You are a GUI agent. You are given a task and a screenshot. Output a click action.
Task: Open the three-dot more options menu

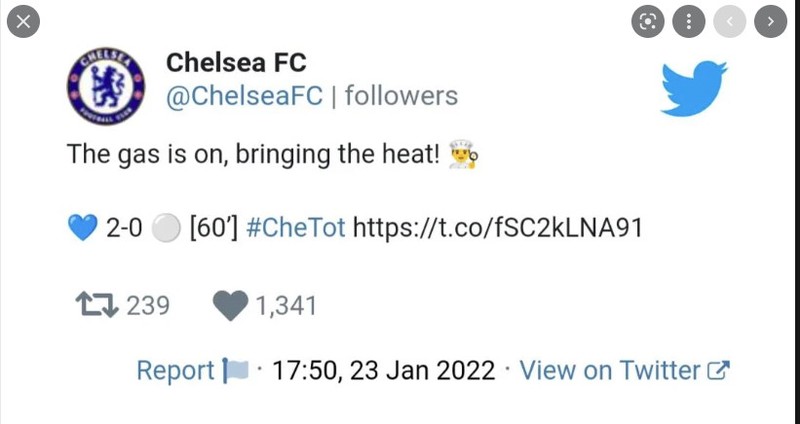point(689,21)
